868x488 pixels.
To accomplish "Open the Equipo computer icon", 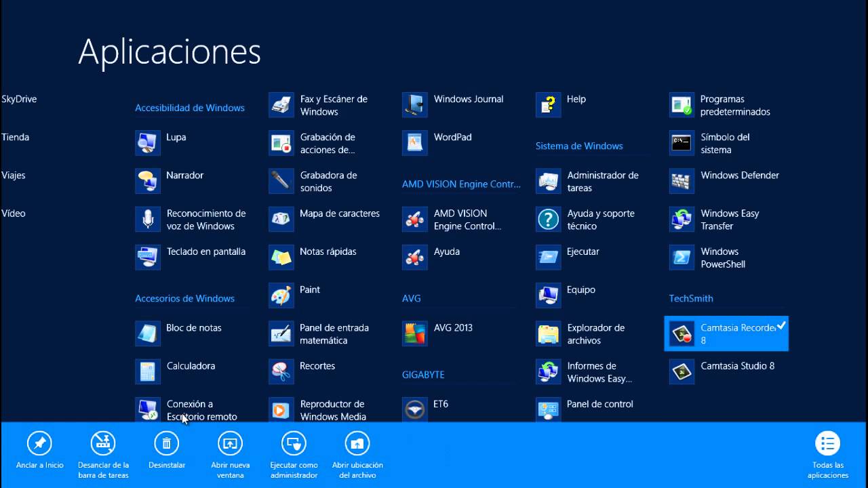I will (549, 296).
